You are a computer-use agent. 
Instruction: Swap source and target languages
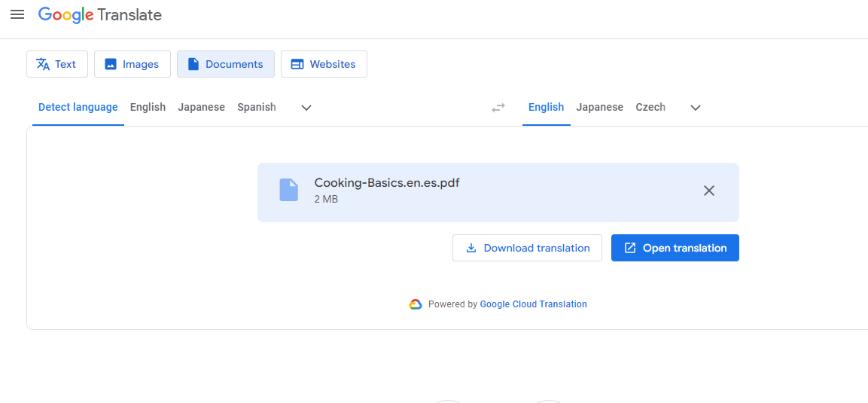[498, 108]
